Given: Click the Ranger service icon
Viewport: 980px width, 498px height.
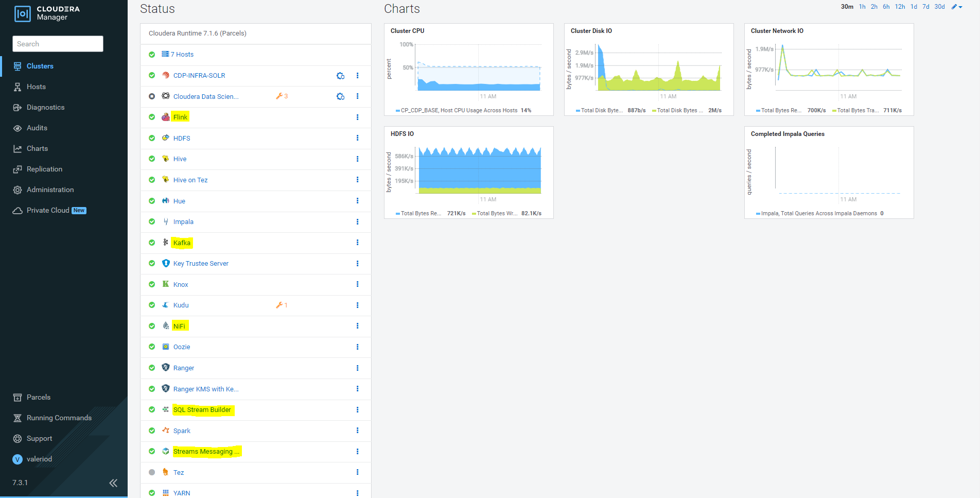Looking at the screenshot, I should [x=166, y=368].
